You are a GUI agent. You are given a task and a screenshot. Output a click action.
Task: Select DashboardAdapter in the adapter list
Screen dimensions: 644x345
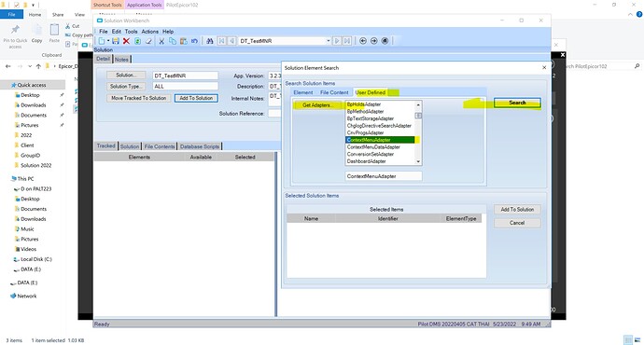[x=367, y=161]
